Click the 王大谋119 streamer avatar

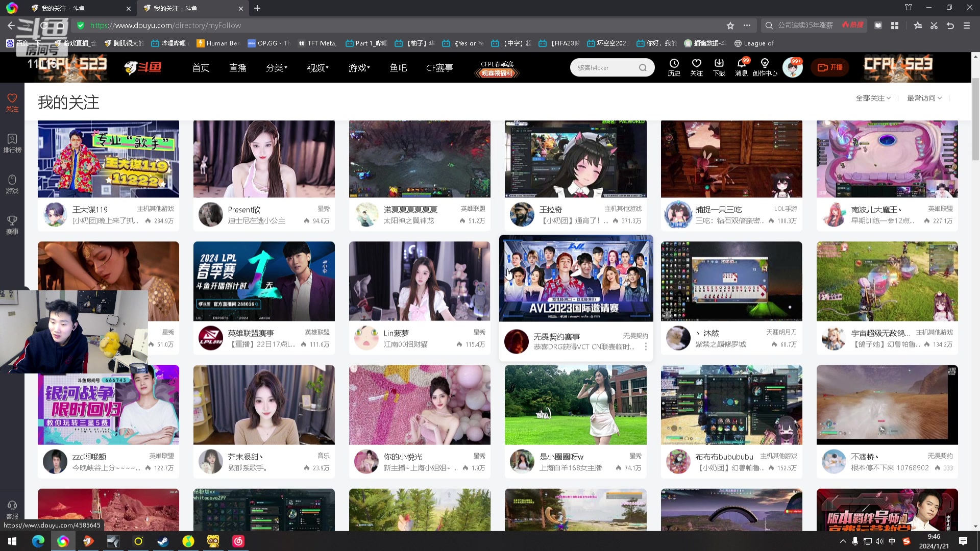(x=55, y=215)
